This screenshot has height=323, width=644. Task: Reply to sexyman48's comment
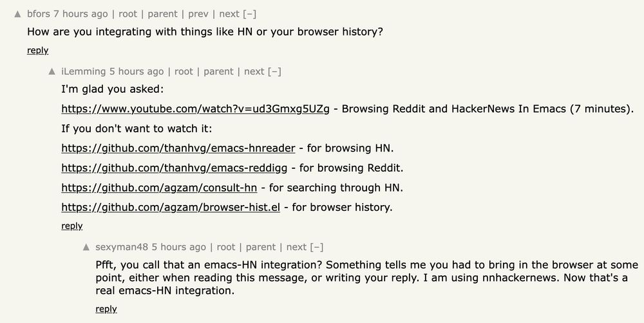106,309
